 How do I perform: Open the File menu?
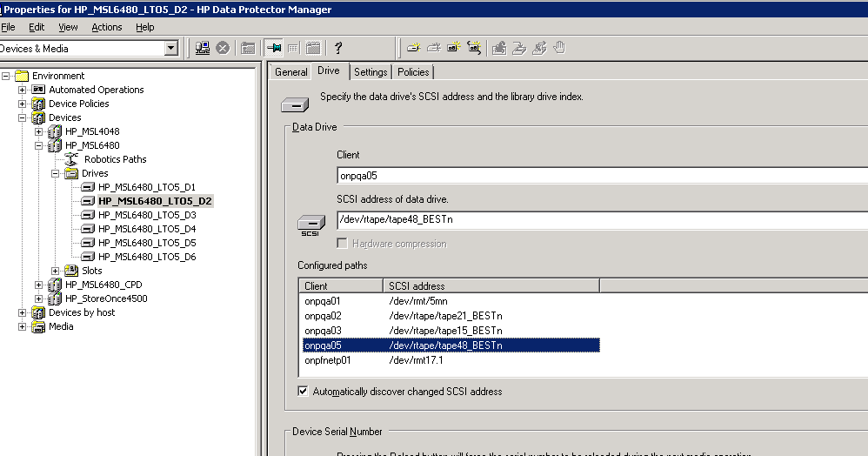(8, 27)
